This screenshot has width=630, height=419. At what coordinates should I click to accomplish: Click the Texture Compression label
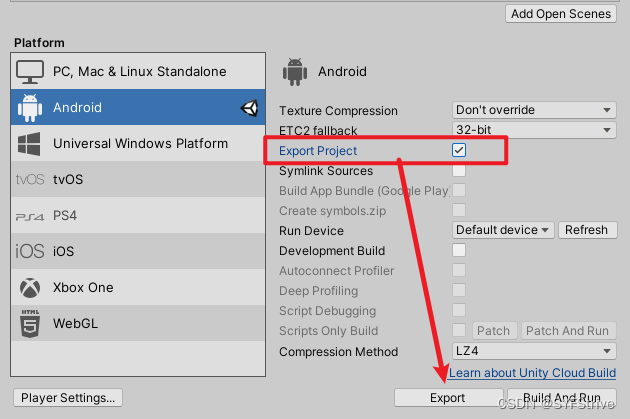pos(338,110)
